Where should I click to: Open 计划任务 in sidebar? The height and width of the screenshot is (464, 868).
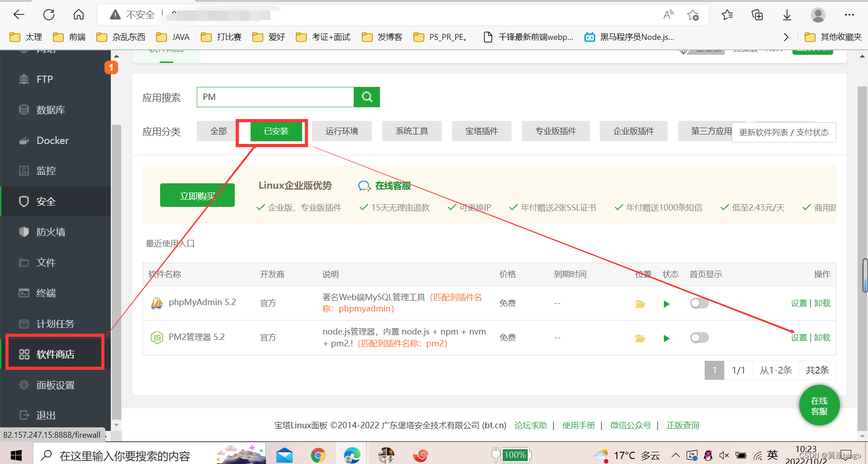point(55,324)
